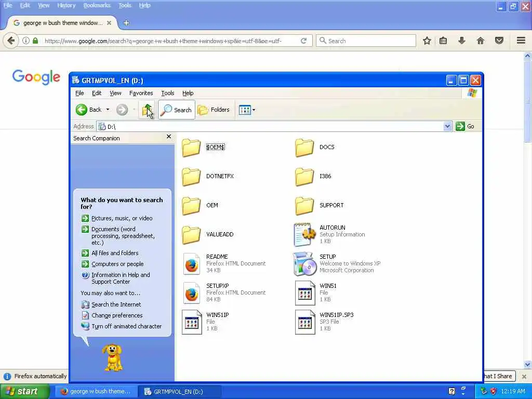Viewport: 532px width, 399px height.
Task: Click the Google logo
Action: (x=36, y=77)
